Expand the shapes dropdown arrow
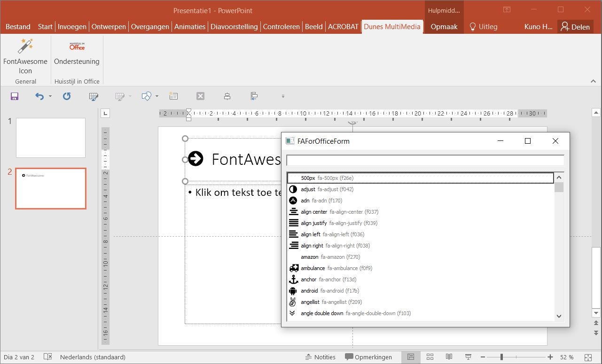The width and height of the screenshot is (602, 364). tap(157, 96)
